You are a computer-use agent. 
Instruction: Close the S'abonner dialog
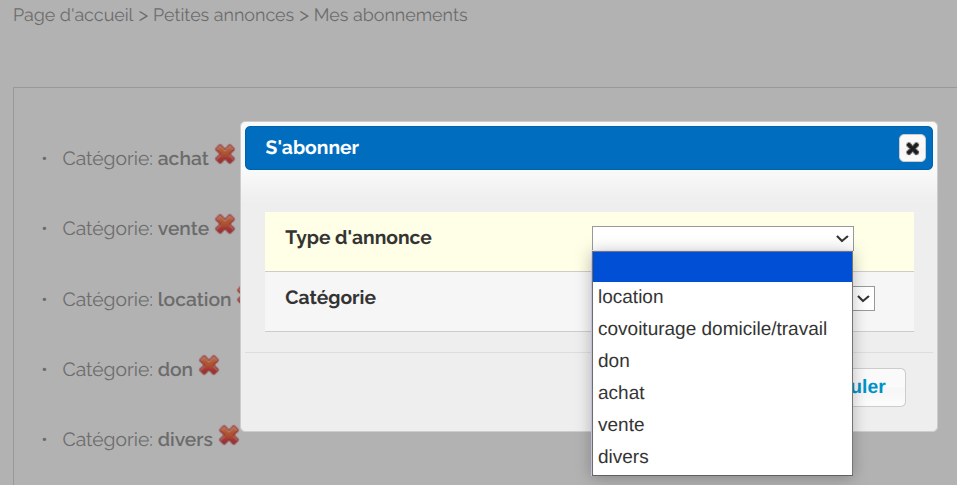click(x=911, y=148)
